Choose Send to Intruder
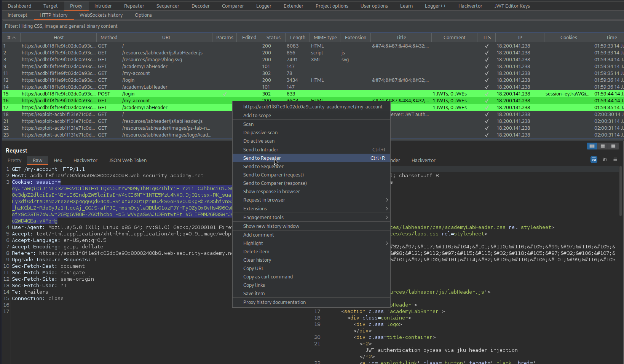The width and height of the screenshot is (624, 364). click(311, 150)
